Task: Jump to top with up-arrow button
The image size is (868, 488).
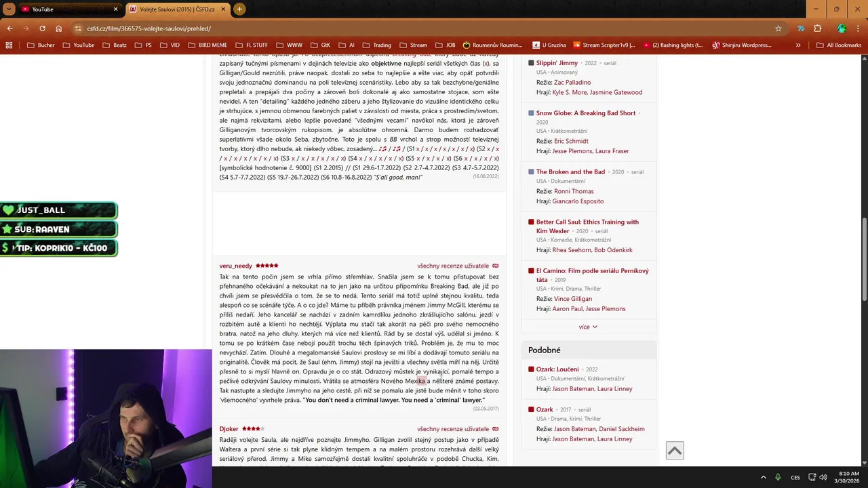Action: pos(675,451)
